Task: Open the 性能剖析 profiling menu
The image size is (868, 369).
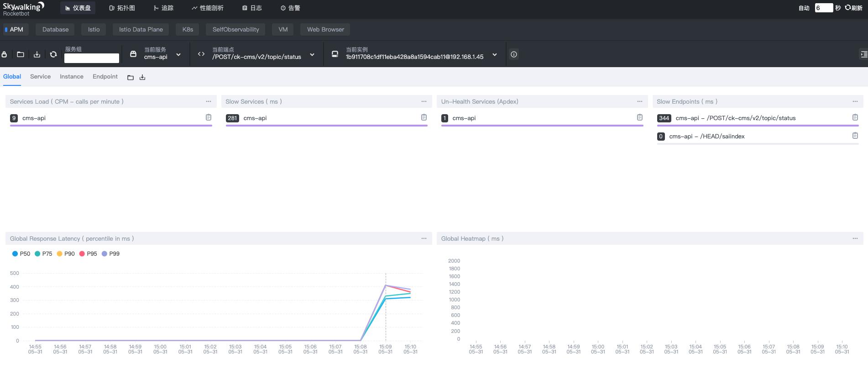Action: point(208,8)
